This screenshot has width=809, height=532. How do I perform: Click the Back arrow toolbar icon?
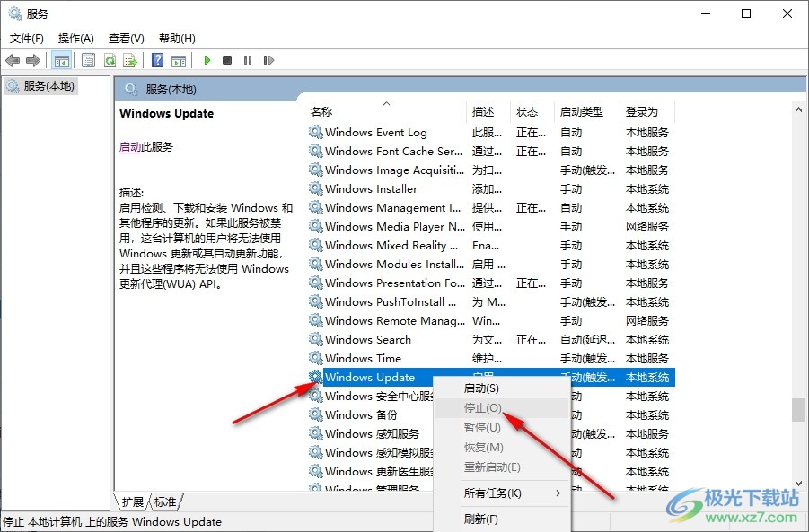13,60
